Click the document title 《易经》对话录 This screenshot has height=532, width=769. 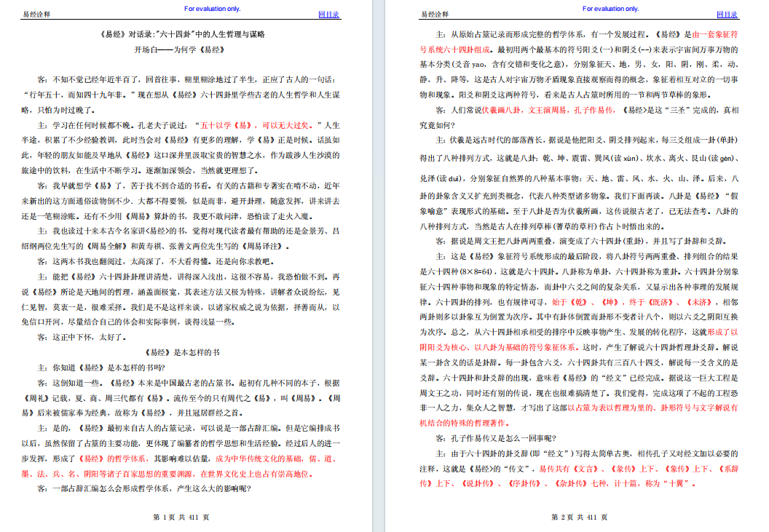click(182, 34)
